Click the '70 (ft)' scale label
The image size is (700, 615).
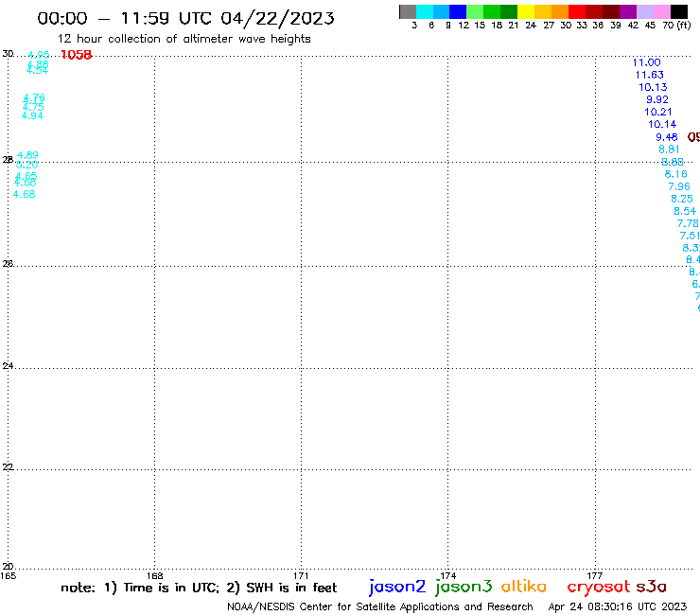[676, 26]
